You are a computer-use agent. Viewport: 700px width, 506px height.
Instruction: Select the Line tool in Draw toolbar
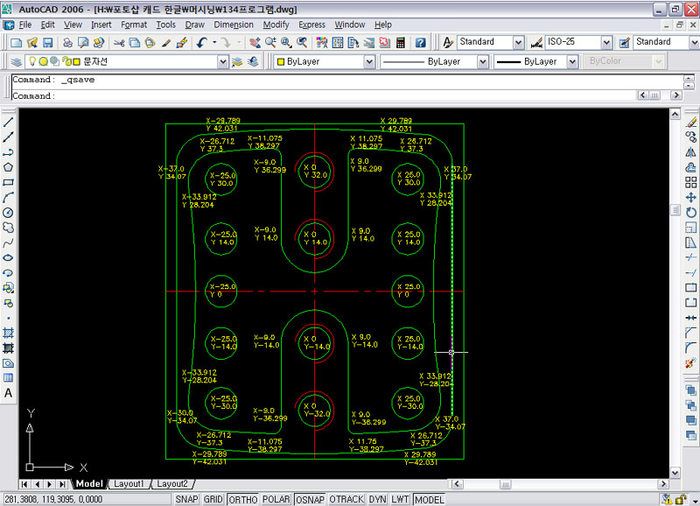pyautogui.click(x=8, y=122)
